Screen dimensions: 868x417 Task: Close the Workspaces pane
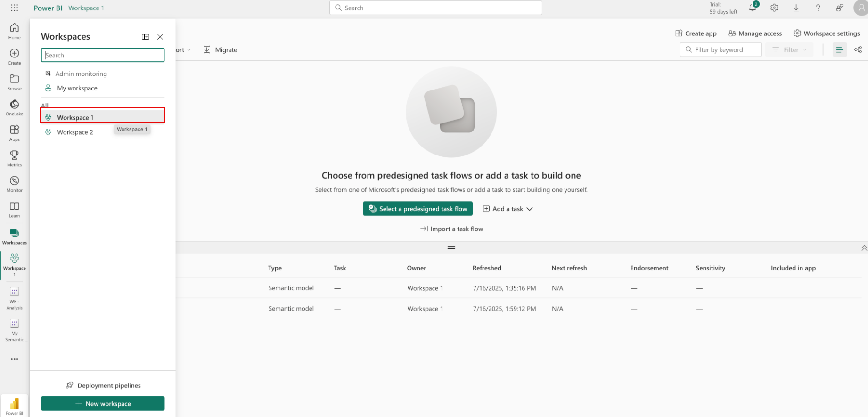pos(160,37)
